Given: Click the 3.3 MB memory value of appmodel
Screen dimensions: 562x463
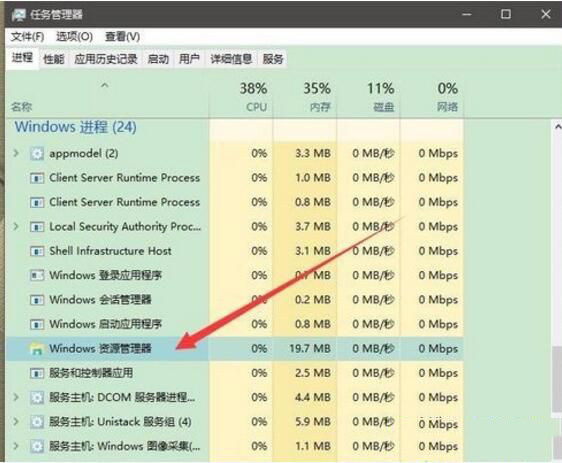Looking at the screenshot, I should [313, 154].
